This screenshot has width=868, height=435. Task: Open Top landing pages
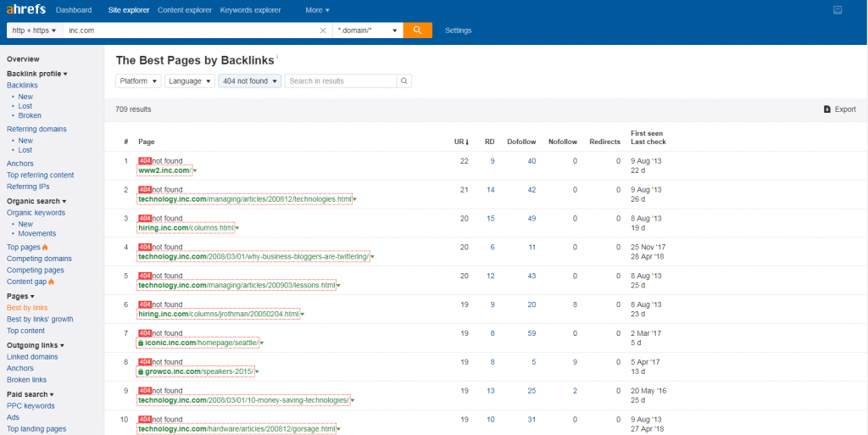tap(36, 429)
